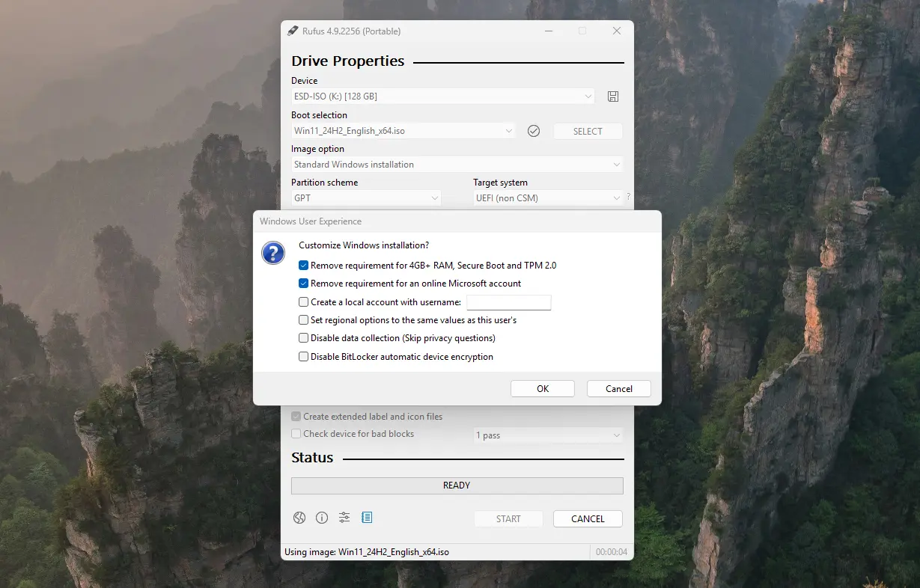The height and width of the screenshot is (588, 920).
Task: Uncheck Remove requirement for 4GB+ RAM option
Action: [303, 266]
